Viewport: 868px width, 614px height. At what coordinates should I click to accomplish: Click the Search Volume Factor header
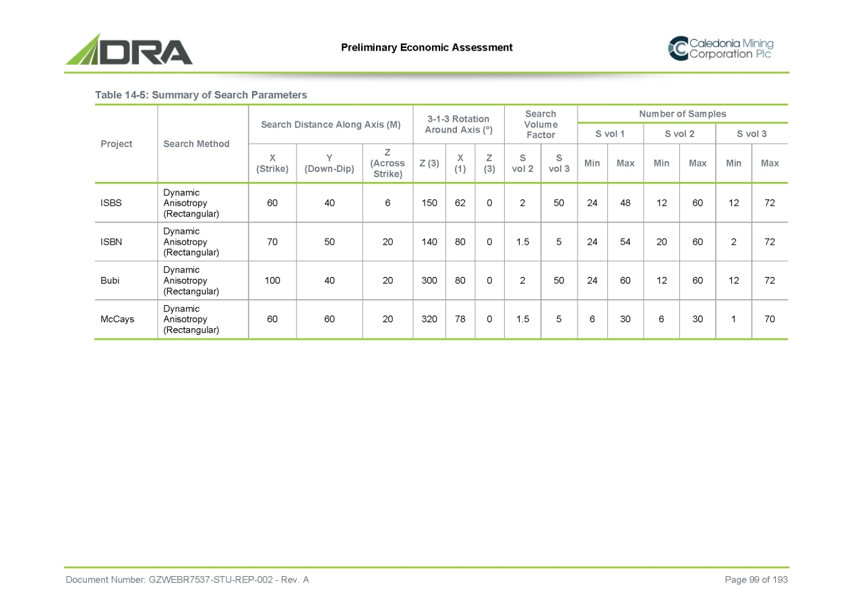click(540, 124)
